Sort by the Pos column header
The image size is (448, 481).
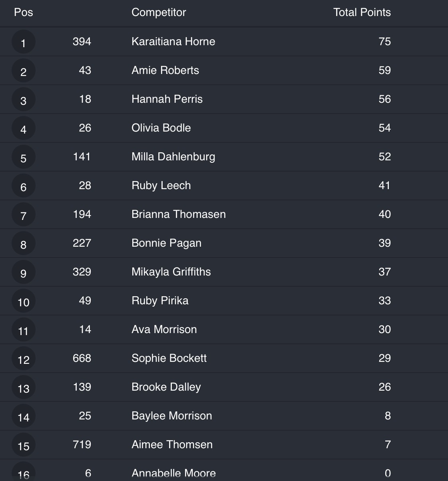pos(24,12)
